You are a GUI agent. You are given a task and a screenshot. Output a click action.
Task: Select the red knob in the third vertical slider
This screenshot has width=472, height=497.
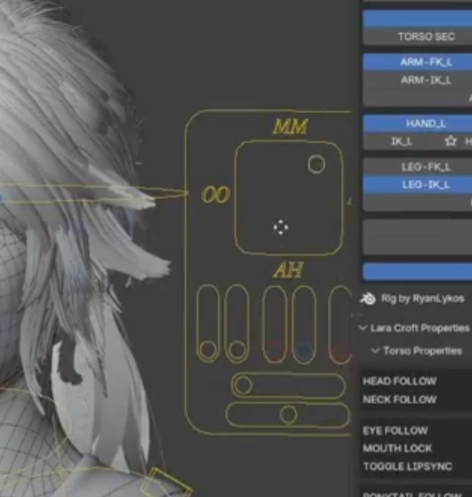click(275, 351)
